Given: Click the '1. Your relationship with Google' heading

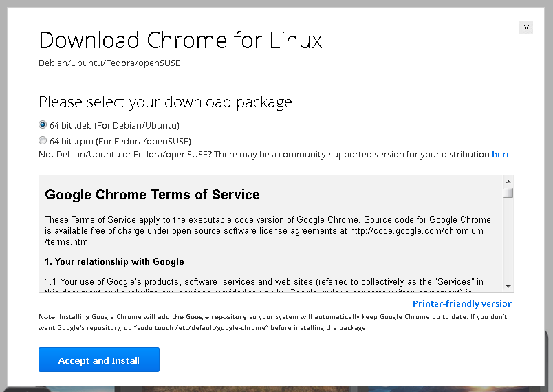Looking at the screenshot, I should tap(114, 261).
